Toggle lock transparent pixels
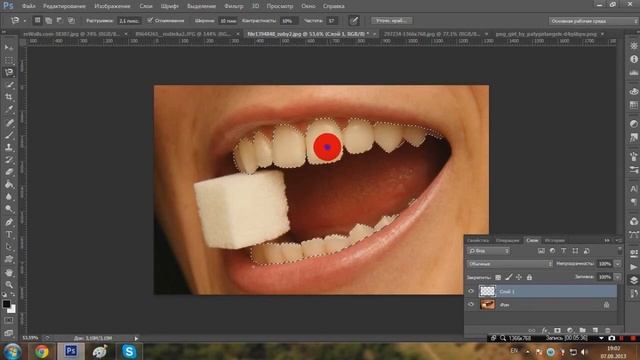This screenshot has height=360, width=640. point(498,278)
